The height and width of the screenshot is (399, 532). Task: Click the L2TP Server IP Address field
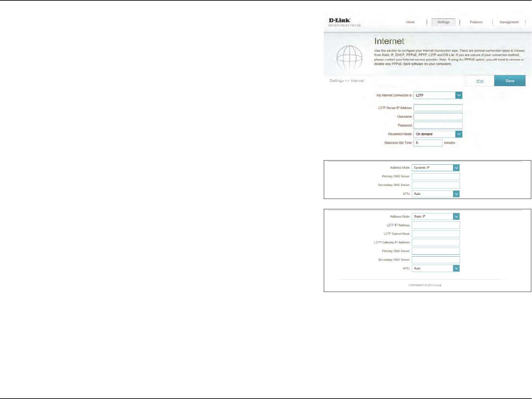point(438,108)
